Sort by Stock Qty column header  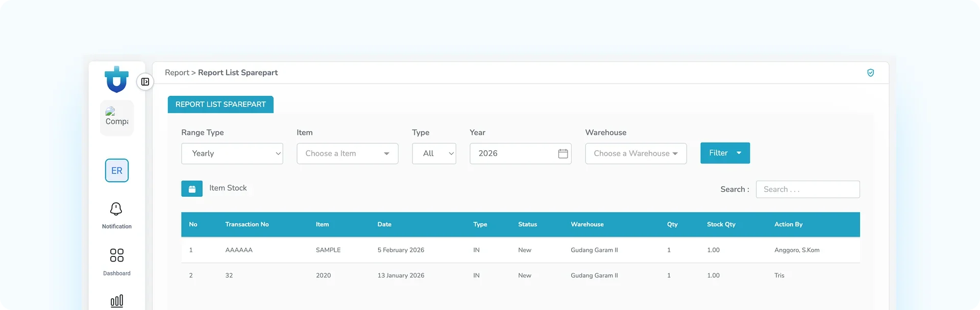(721, 224)
